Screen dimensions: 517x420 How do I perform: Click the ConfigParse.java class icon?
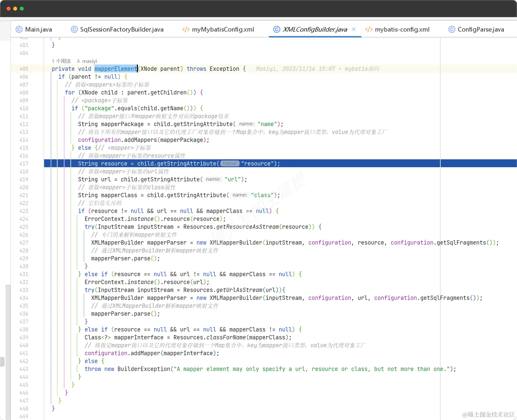coord(452,29)
